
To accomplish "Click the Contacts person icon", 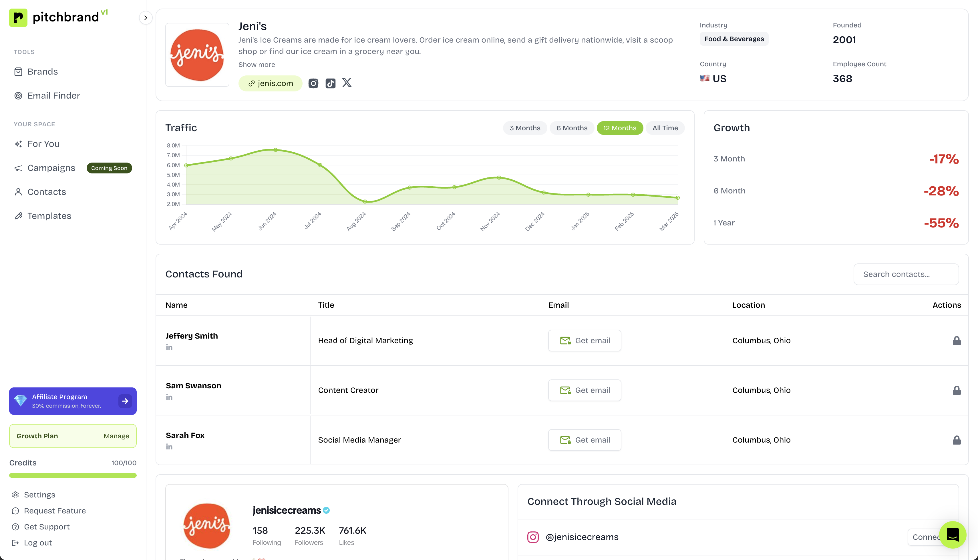I will coord(18,192).
